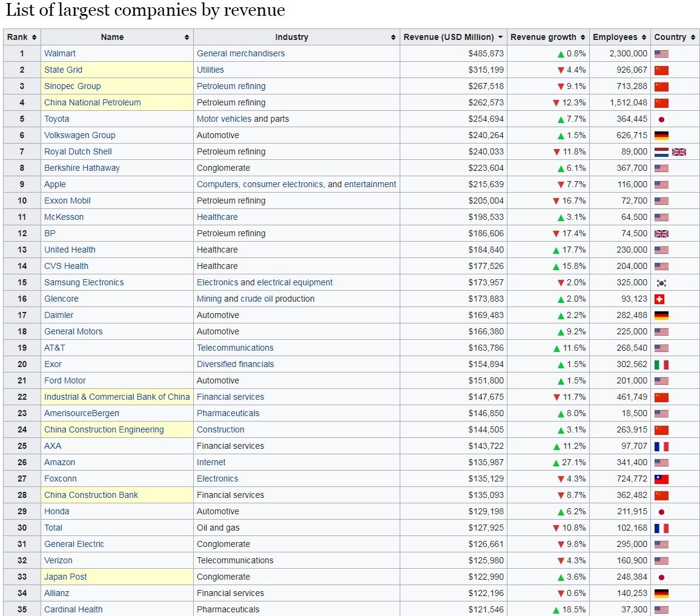Click Japan flag in Honda row
Image resolution: width=700 pixels, height=616 pixels.
[x=661, y=512]
